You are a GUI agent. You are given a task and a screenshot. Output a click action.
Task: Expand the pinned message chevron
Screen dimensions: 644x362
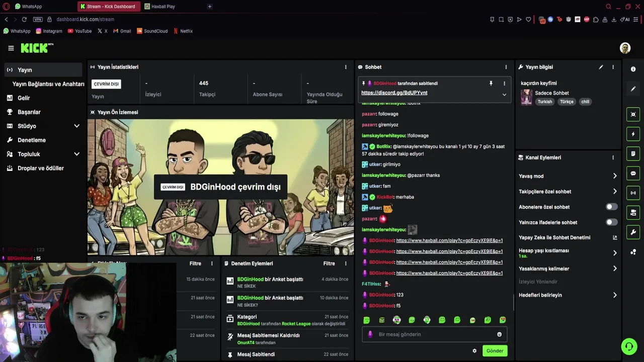pyautogui.click(x=504, y=95)
